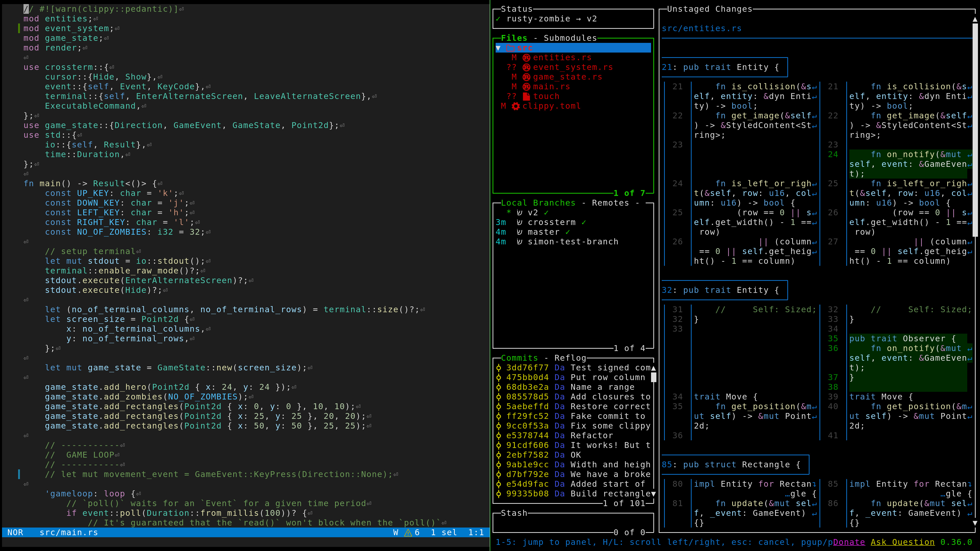
Task: Switch to the Submodules tab
Action: click(x=570, y=38)
